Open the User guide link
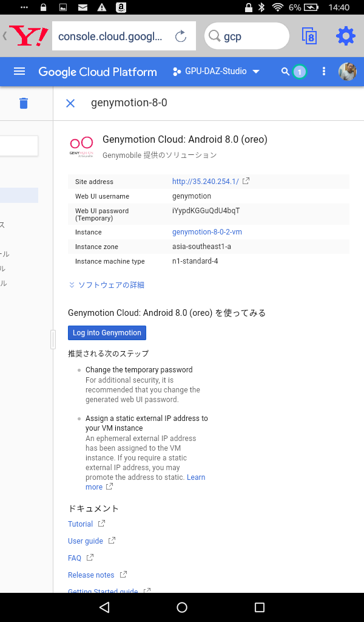364x622 pixels. (x=86, y=541)
